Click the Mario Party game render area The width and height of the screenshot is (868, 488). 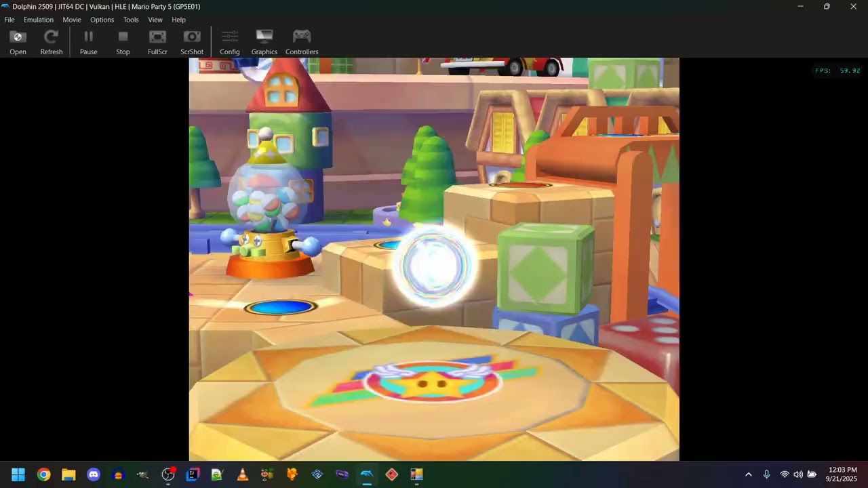point(434,259)
